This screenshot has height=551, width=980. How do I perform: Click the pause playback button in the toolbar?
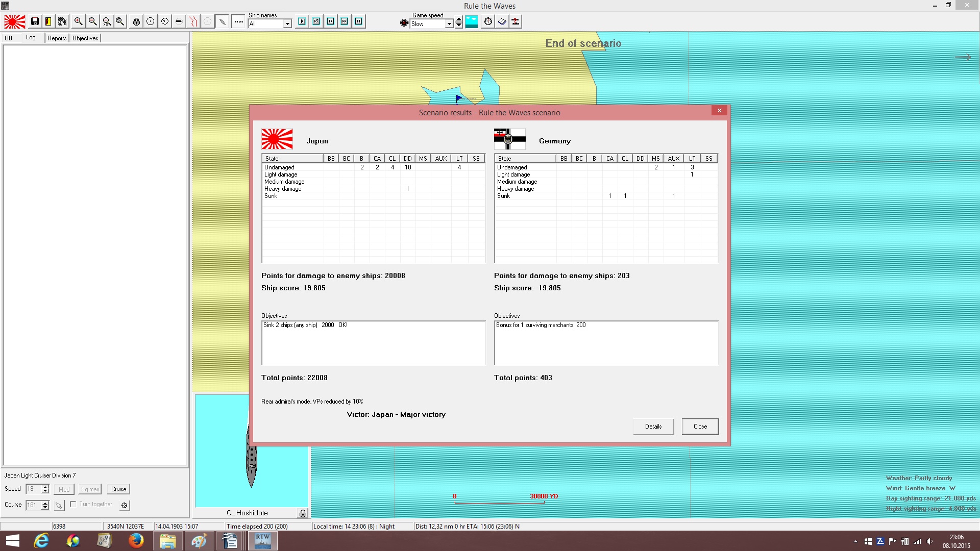(359, 21)
